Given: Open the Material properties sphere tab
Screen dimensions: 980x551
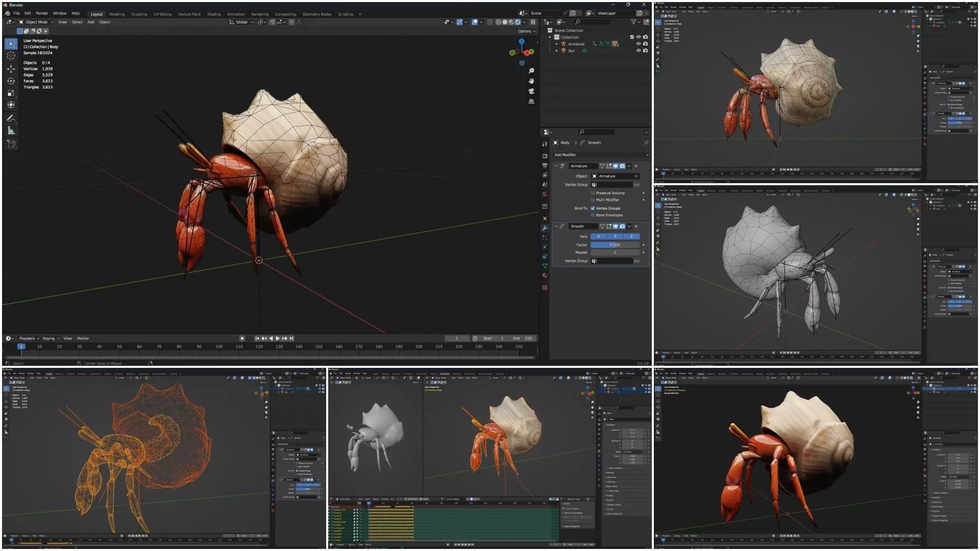Looking at the screenshot, I should point(545,275).
